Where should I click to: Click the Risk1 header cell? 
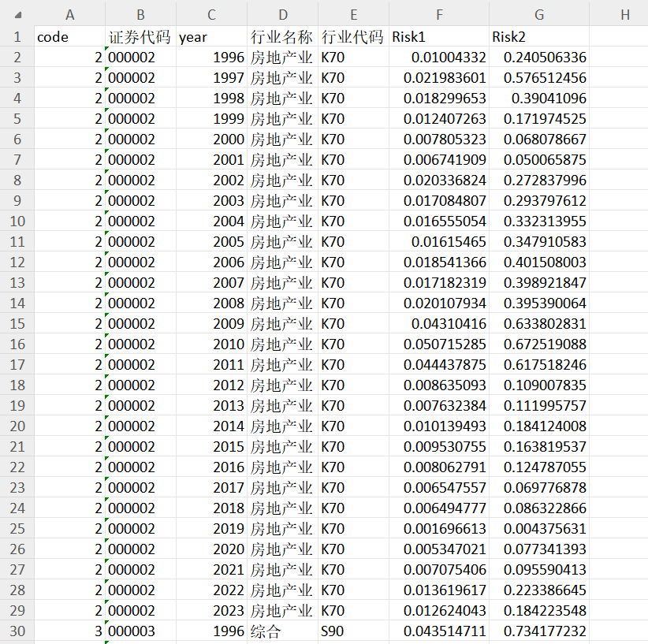tap(439, 37)
